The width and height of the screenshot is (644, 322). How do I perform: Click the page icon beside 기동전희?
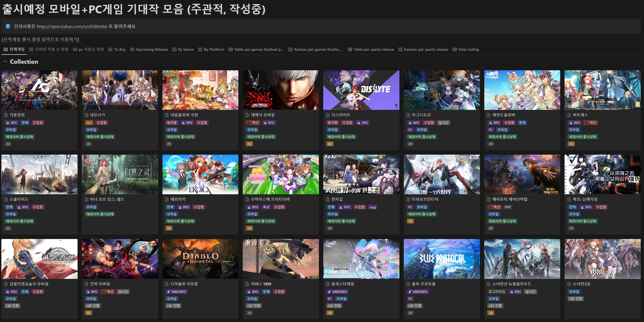pyautogui.click(x=6, y=115)
